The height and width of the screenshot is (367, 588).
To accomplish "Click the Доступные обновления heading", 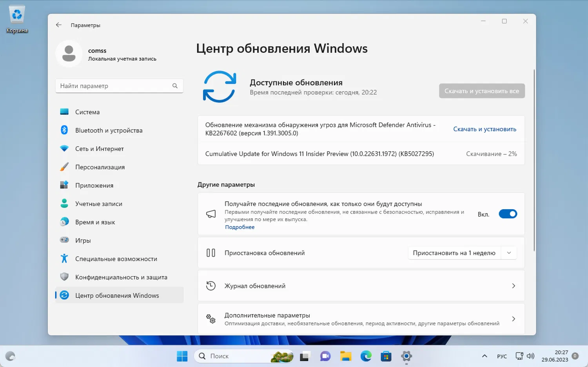I will coord(296,83).
